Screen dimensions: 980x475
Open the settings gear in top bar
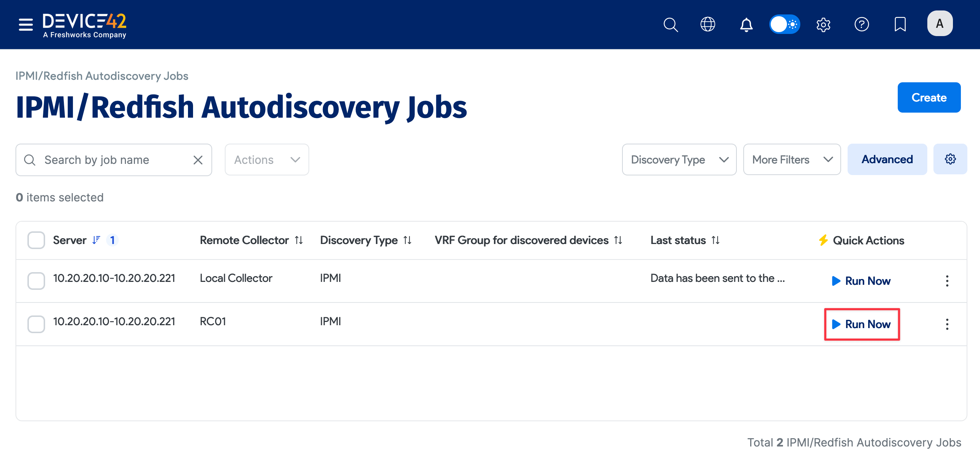(823, 24)
